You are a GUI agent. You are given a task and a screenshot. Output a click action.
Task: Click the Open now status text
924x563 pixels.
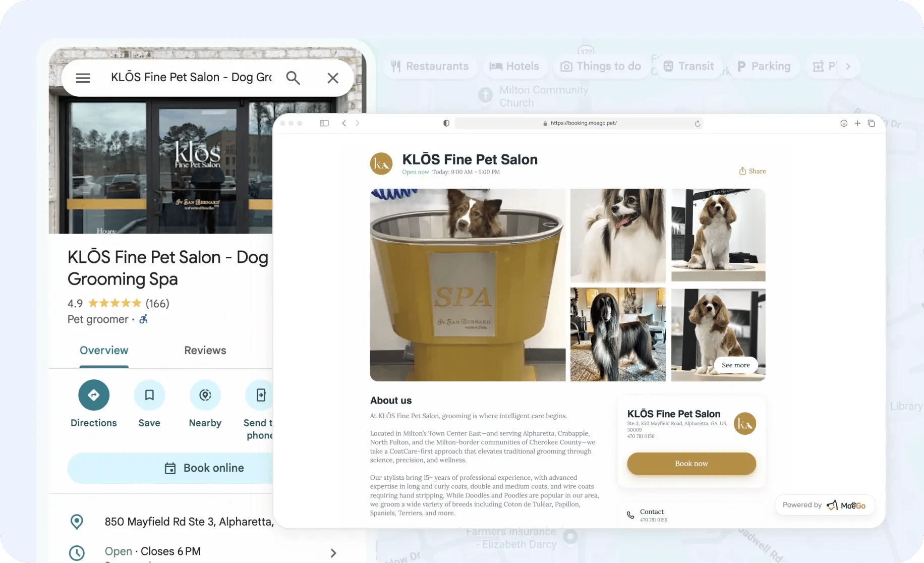[x=416, y=172]
